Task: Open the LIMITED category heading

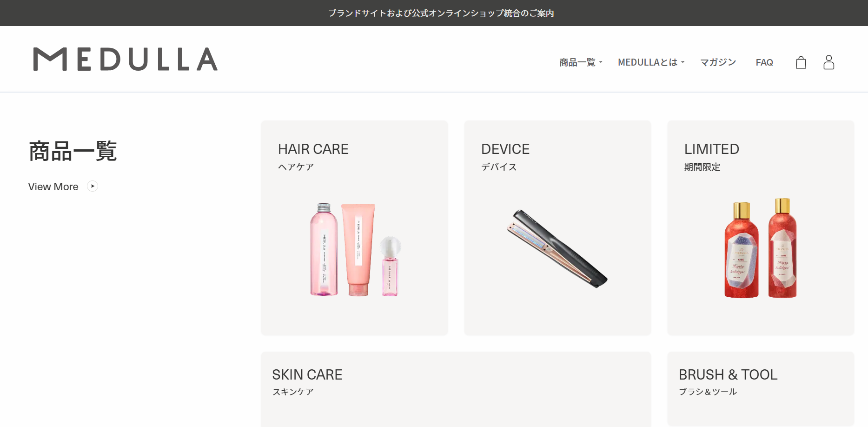Action: tap(711, 149)
